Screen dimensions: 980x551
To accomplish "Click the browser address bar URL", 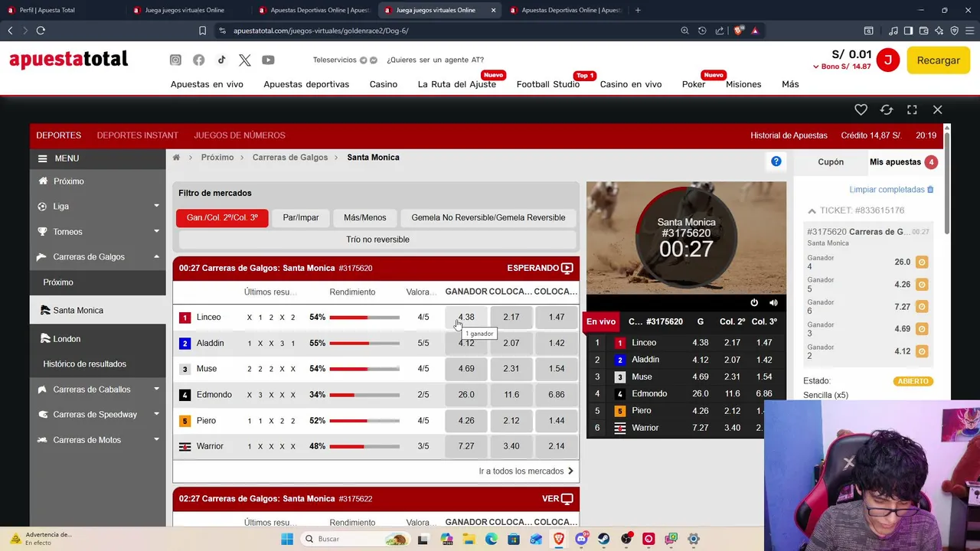I will 321,31.
